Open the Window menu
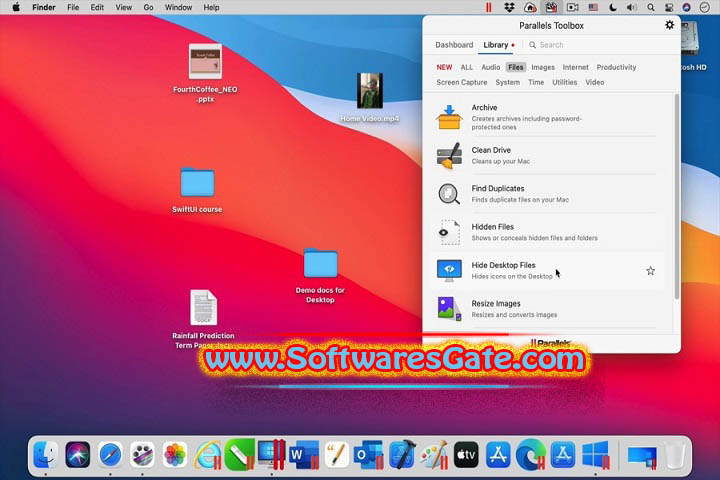Image resolution: width=720 pixels, height=480 pixels. point(178,7)
